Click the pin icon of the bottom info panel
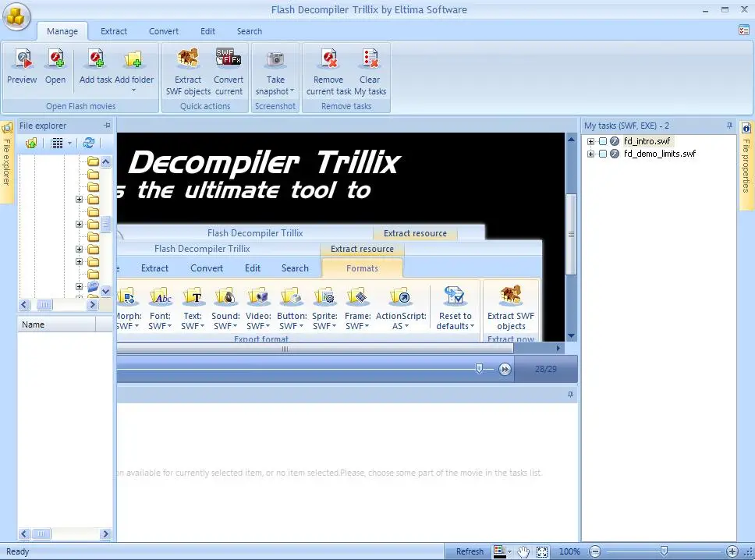Image resolution: width=755 pixels, height=560 pixels. (570, 395)
